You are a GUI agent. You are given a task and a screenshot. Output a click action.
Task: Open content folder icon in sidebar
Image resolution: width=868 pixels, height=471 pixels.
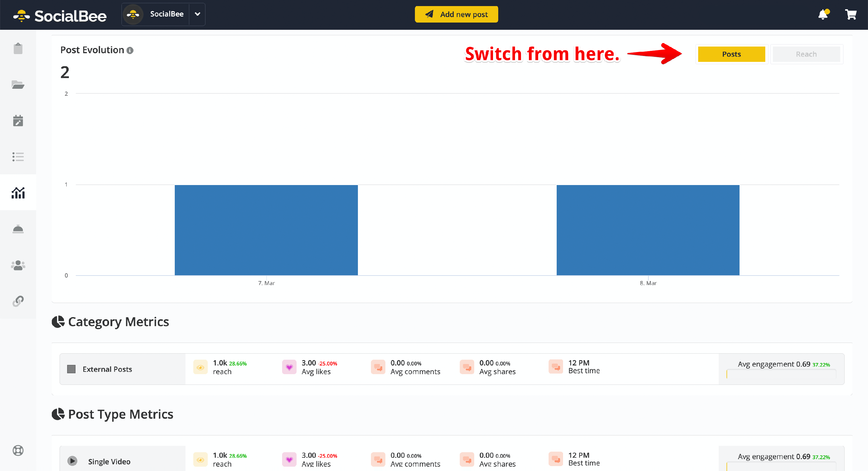[x=18, y=84]
